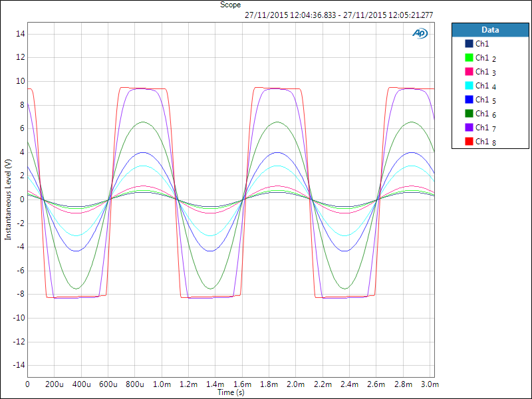532x399 pixels.
Task: Click the Scope graph title
Action: [x=231, y=5]
